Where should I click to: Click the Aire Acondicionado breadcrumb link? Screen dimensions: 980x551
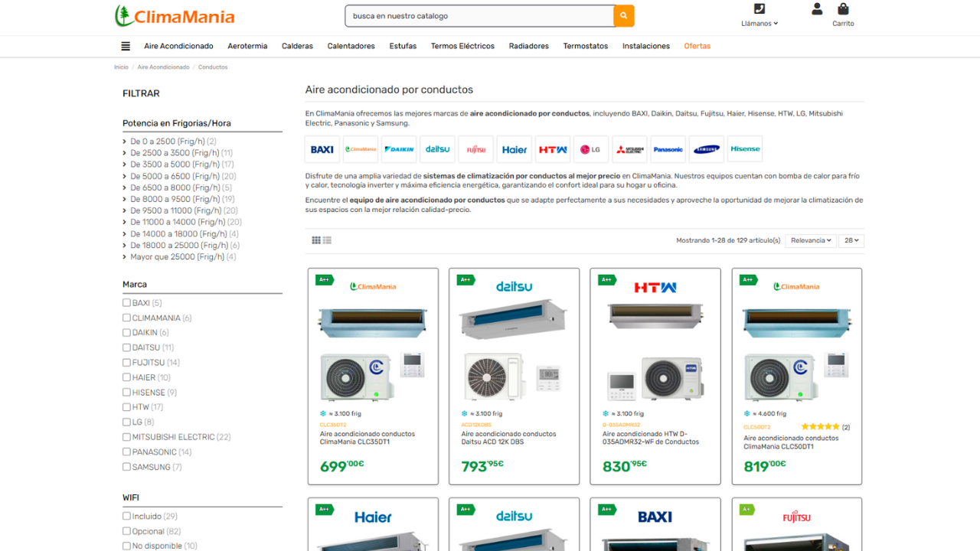163,67
